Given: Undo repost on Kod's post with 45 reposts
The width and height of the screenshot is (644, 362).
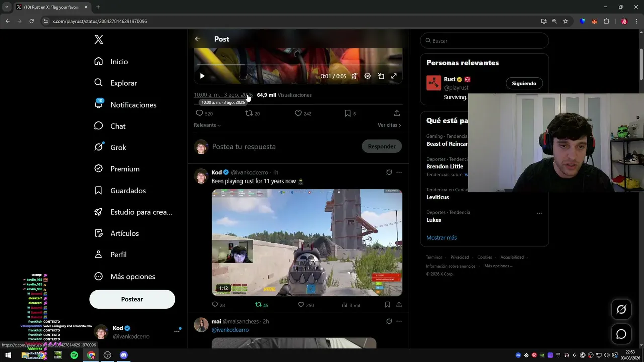Looking at the screenshot, I should [x=262, y=305].
